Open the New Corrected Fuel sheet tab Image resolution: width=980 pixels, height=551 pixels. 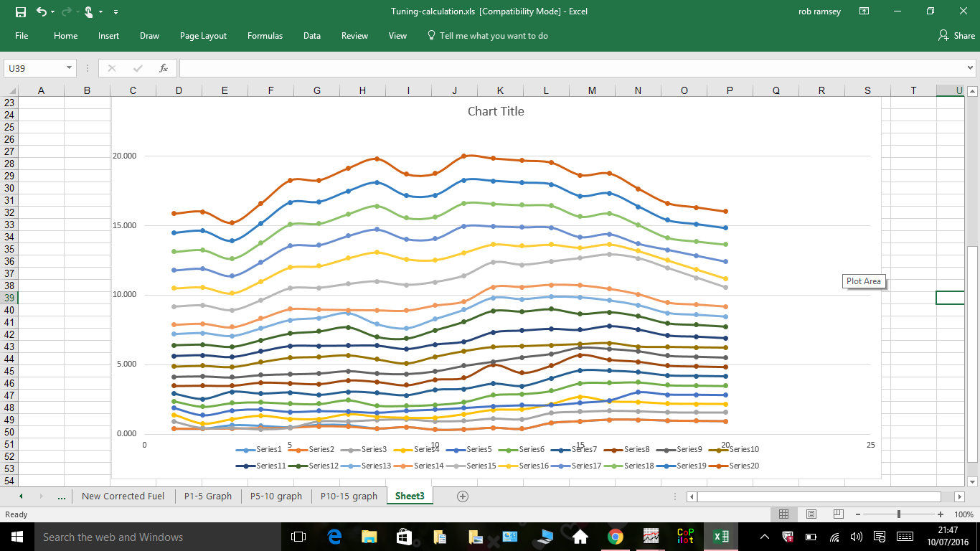123,496
